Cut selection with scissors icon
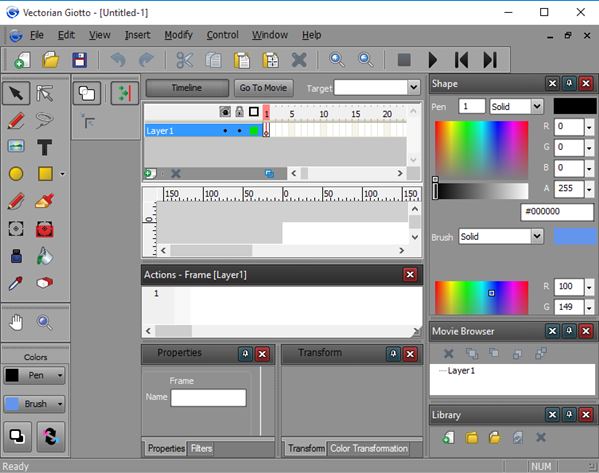Screen dimensions: 599x473 click(x=185, y=60)
